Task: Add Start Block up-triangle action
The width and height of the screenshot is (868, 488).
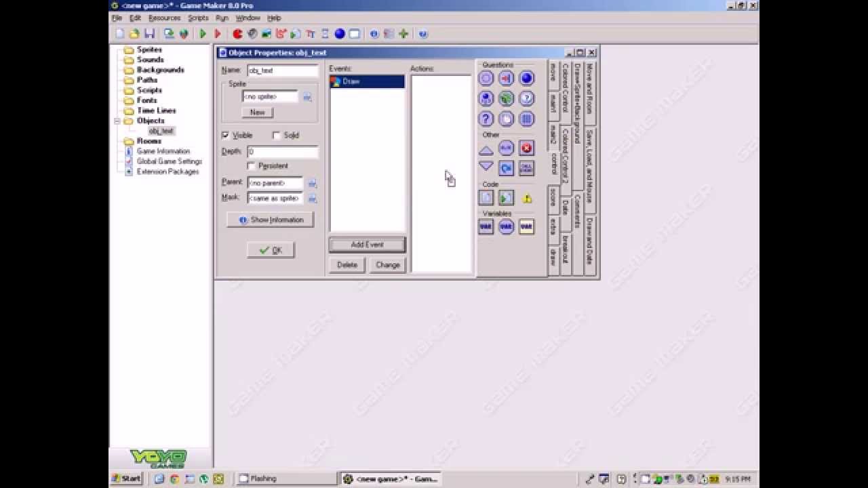Action: [486, 149]
